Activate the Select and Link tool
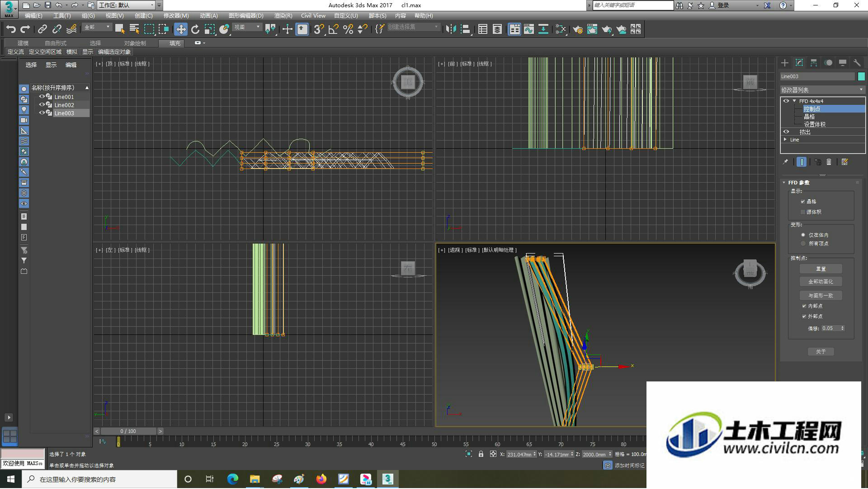This screenshot has height=489, width=868. [x=42, y=29]
